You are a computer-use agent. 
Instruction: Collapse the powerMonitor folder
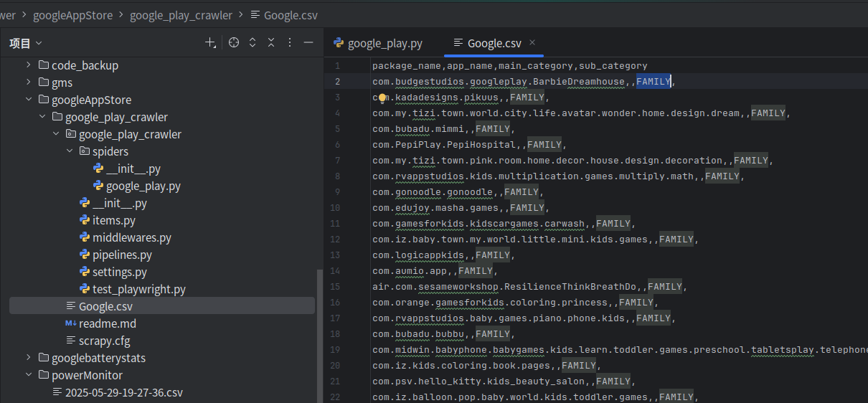click(x=28, y=375)
